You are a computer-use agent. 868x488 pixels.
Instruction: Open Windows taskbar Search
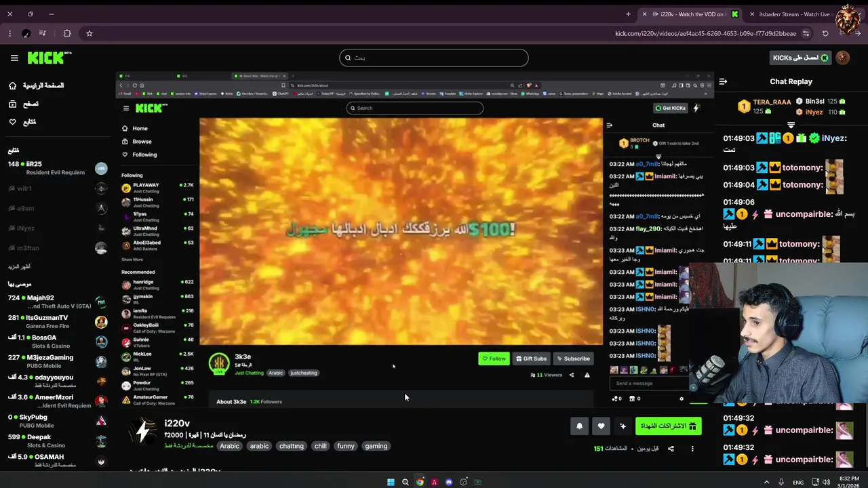point(406,482)
